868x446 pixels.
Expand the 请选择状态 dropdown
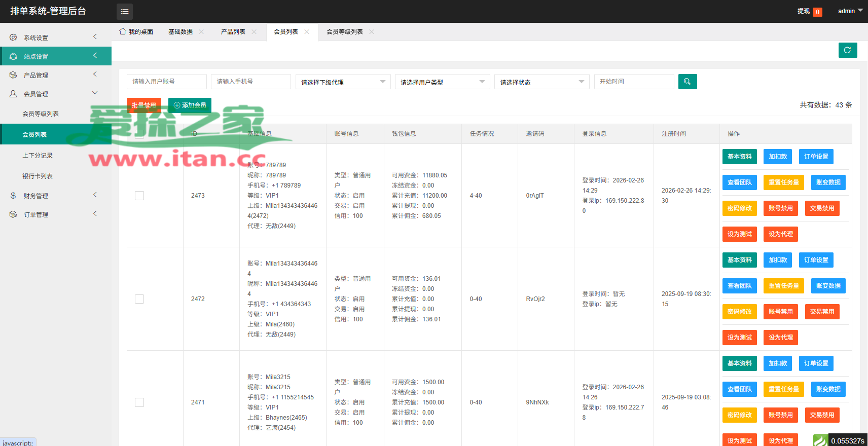(541, 82)
